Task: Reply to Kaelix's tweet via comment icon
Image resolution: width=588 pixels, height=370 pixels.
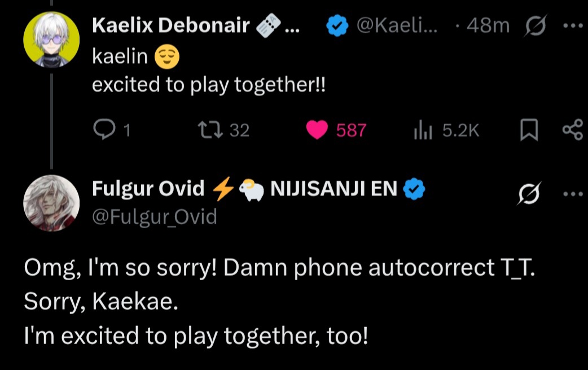Action: (x=104, y=129)
